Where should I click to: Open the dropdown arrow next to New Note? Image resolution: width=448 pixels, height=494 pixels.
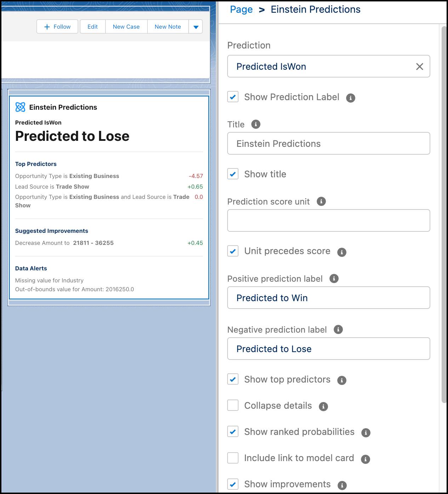pyautogui.click(x=196, y=26)
